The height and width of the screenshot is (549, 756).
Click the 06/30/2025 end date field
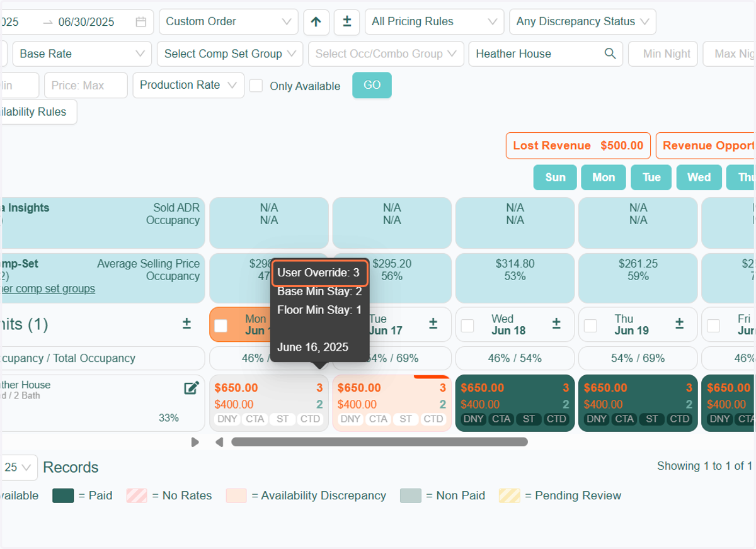pos(86,22)
